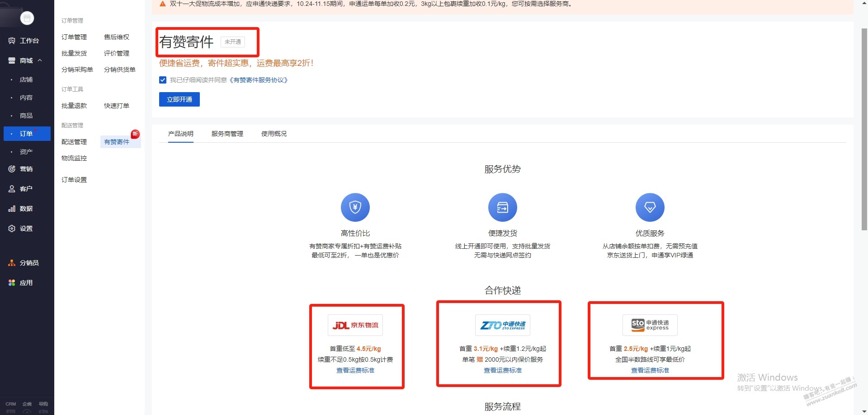Screen dimensions: 868x415
Task: Select 店铺 in the sidebar
Action: [26, 79]
